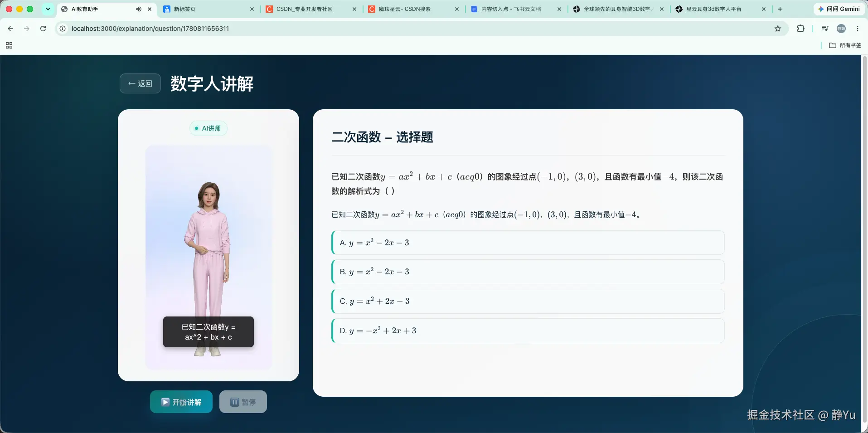The image size is (868, 433).
Task: Choose option B. y = x² − 2x − 3
Action: [x=528, y=272]
